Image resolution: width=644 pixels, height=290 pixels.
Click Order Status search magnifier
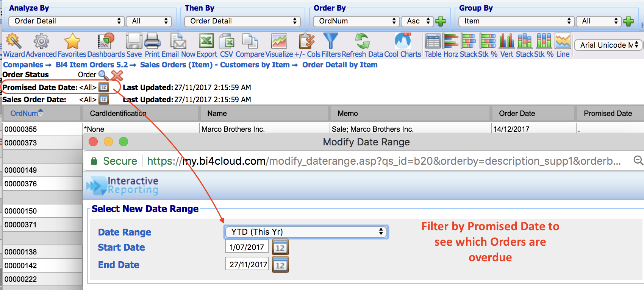click(103, 75)
